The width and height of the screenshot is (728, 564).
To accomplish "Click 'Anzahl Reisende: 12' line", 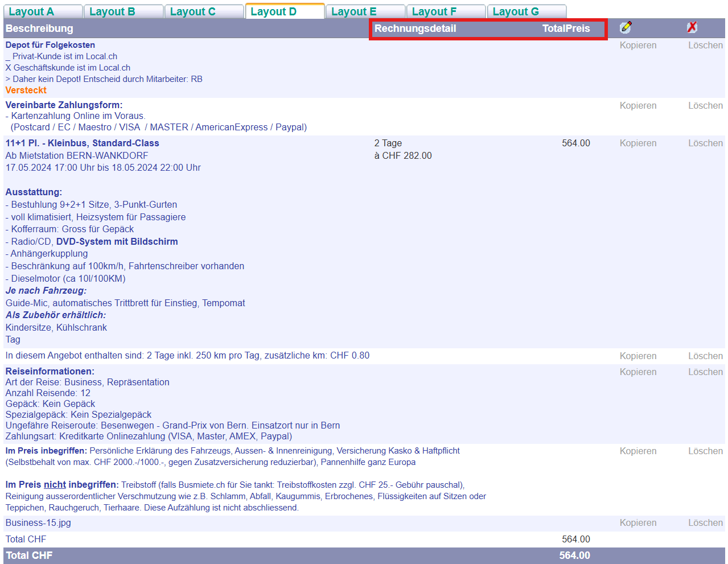I will 48,393.
